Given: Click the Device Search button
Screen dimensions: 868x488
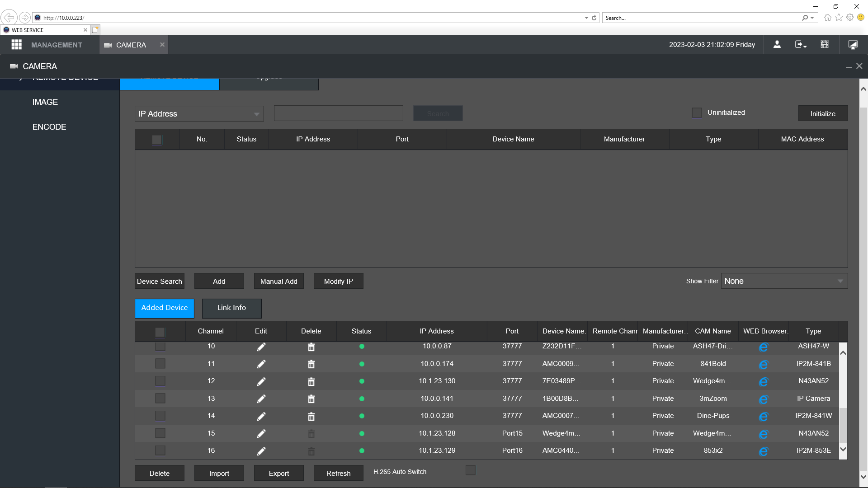Looking at the screenshot, I should coord(160,281).
